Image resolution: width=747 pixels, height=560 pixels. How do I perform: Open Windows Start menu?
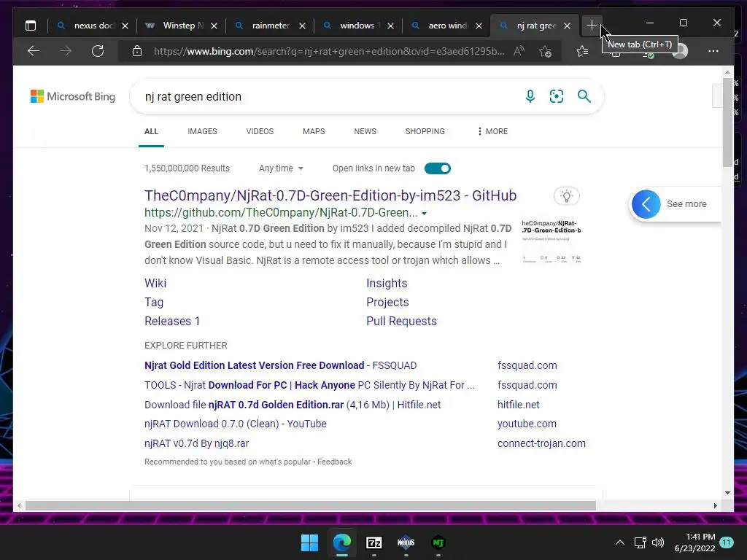pyautogui.click(x=309, y=542)
